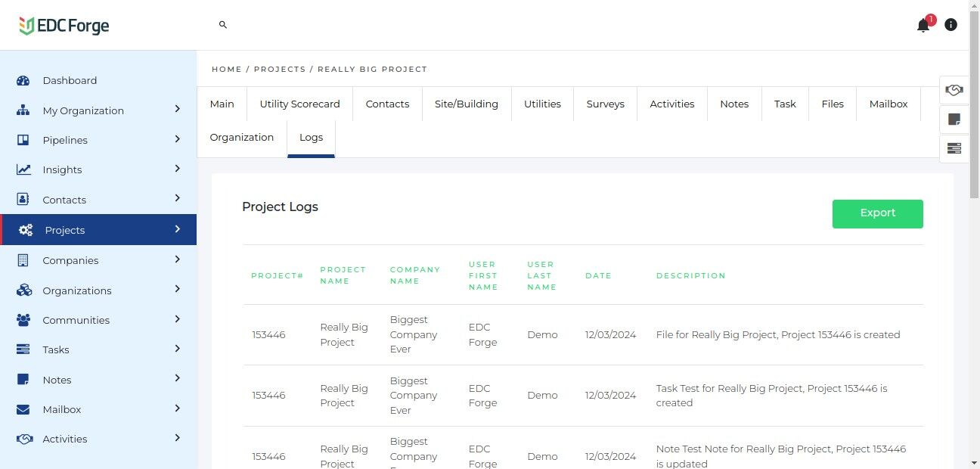Screen dimensions: 980x469
Task: Switch to the Notes tab
Action: [x=734, y=104]
